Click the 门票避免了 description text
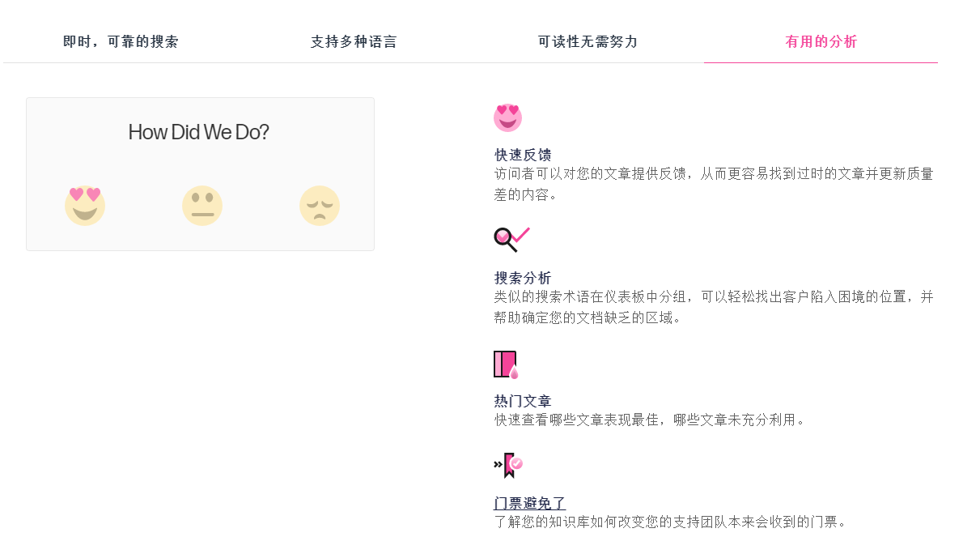 (670, 522)
